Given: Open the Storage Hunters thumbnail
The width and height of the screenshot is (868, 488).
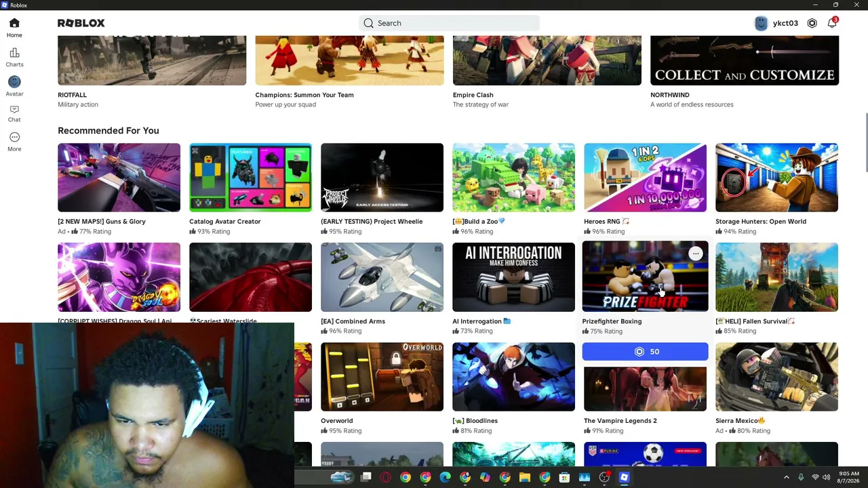Looking at the screenshot, I should coord(776,178).
